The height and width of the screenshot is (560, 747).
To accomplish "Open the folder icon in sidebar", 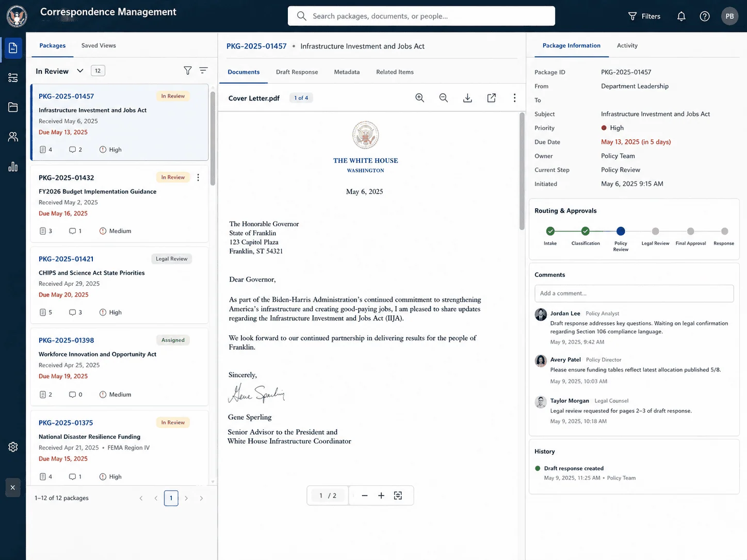I will point(13,107).
